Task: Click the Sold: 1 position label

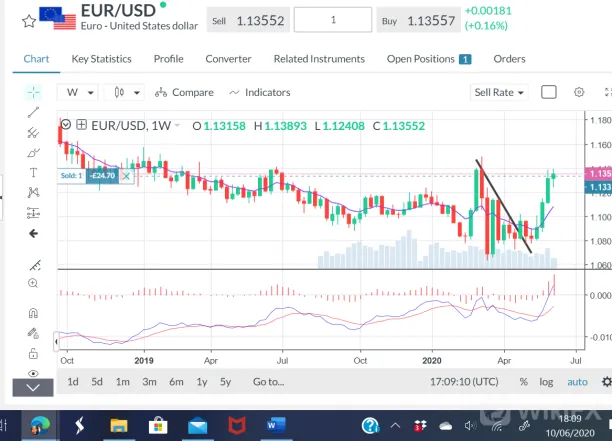Action: [71, 176]
